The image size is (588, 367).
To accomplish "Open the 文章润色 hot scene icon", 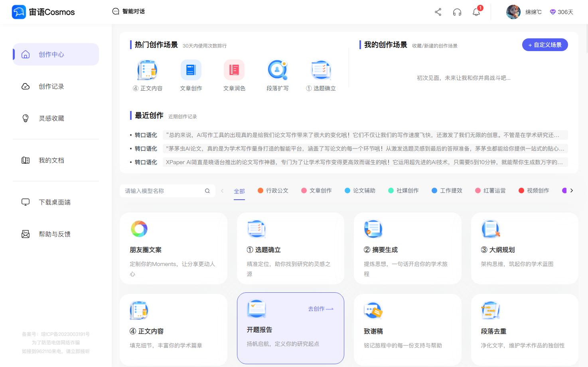I will 234,70.
